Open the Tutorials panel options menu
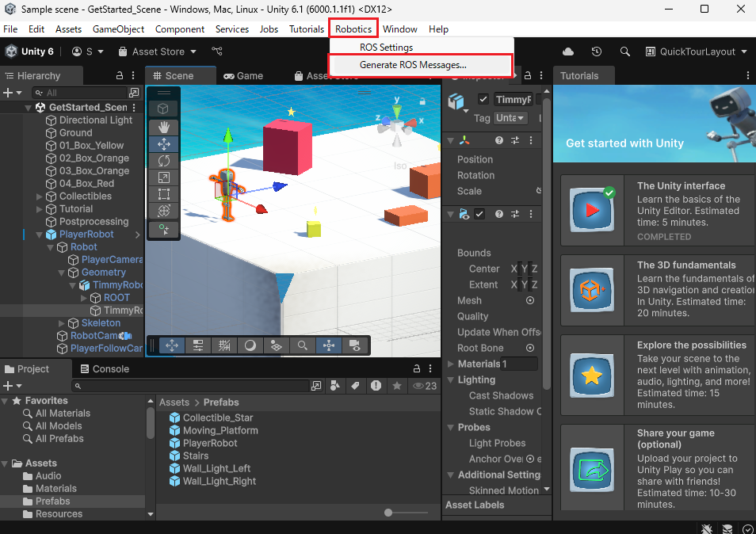756x534 pixels. point(748,76)
